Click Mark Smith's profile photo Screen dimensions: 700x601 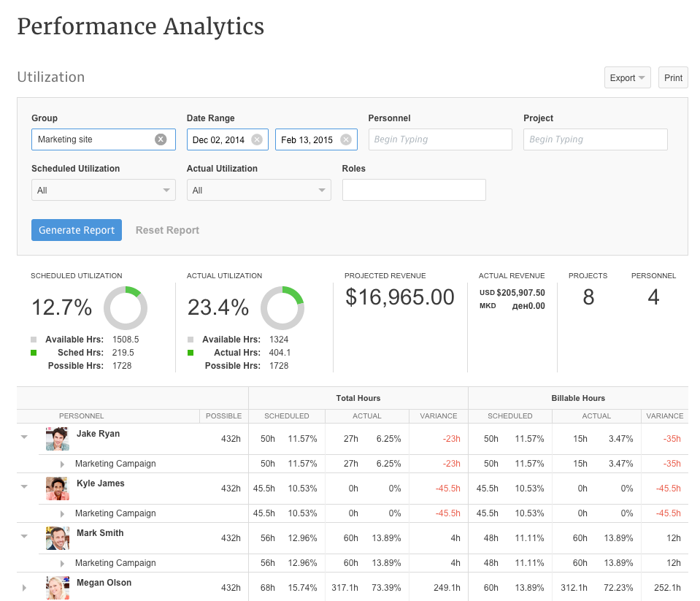pyautogui.click(x=57, y=538)
